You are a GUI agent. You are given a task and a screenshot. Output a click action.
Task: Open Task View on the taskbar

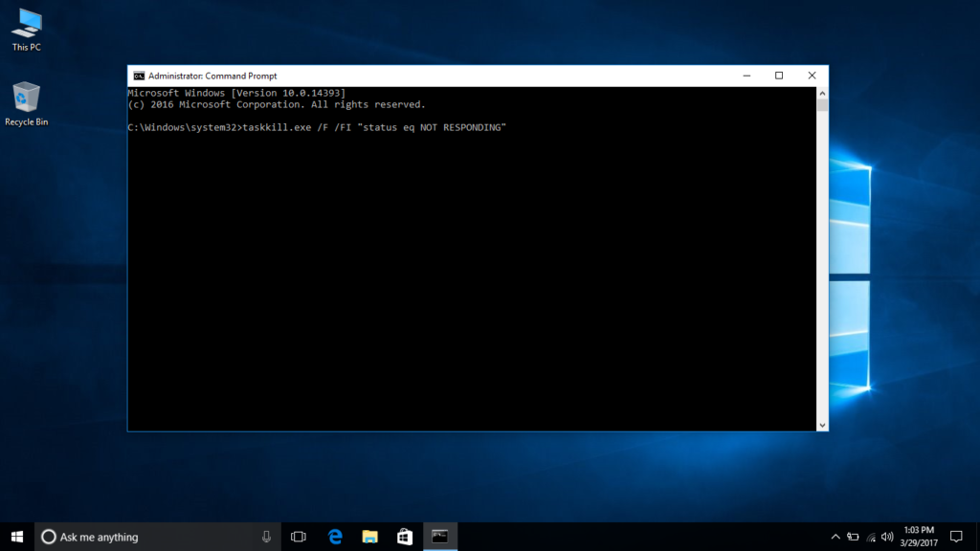(x=299, y=536)
